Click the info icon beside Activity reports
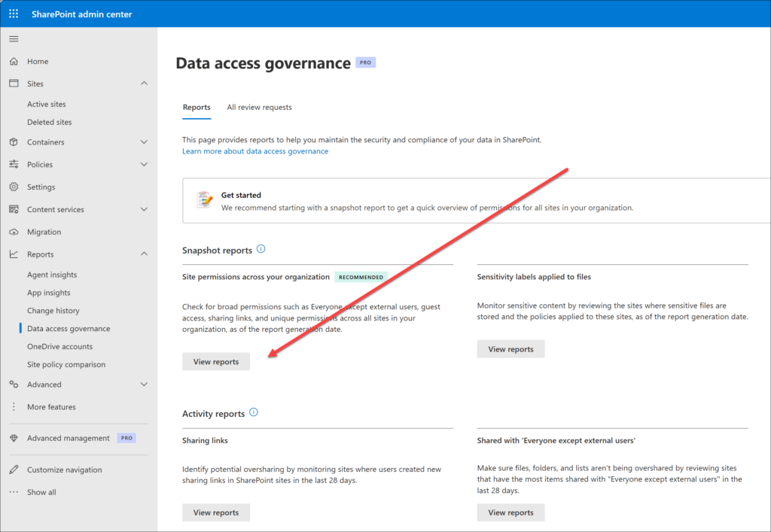Image resolution: width=771 pixels, height=532 pixels. [254, 412]
